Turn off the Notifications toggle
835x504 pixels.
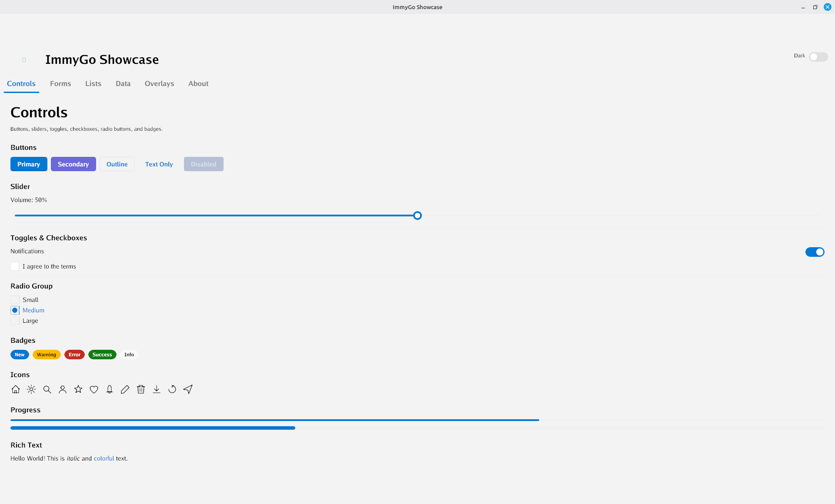click(x=815, y=252)
